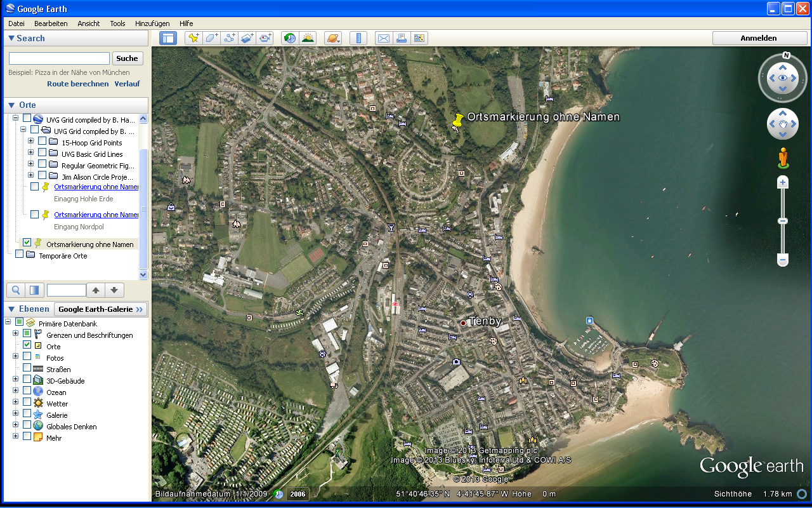Select the add path tool
The width and height of the screenshot is (812, 508).
point(230,38)
